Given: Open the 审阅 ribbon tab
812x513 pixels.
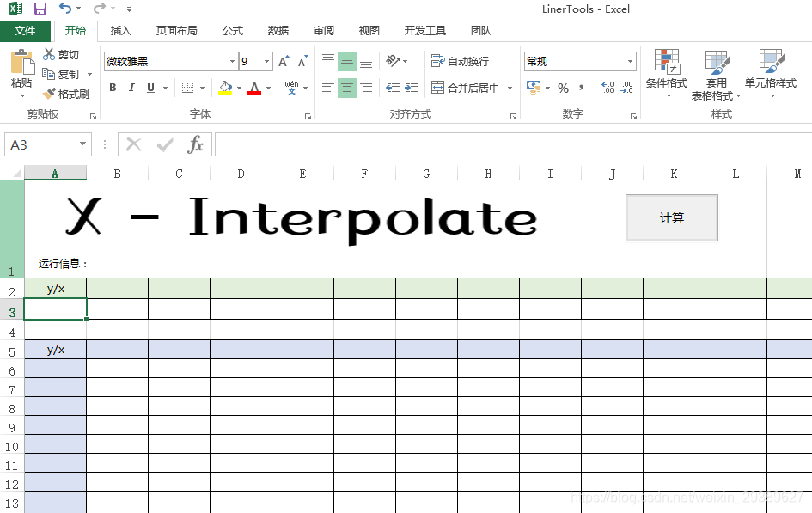Looking at the screenshot, I should click(x=324, y=31).
